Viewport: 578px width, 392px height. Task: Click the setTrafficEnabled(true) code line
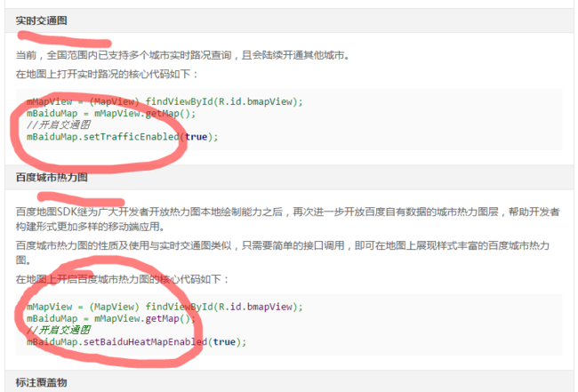pyautogui.click(x=123, y=137)
